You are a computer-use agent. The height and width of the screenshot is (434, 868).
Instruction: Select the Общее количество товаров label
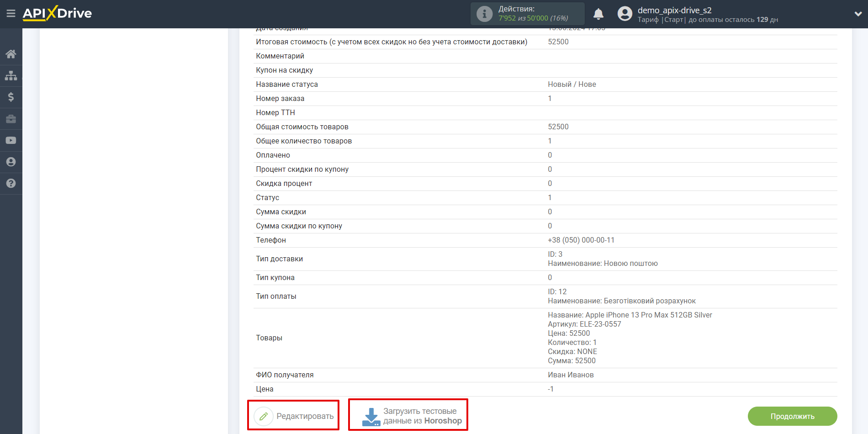[304, 141]
